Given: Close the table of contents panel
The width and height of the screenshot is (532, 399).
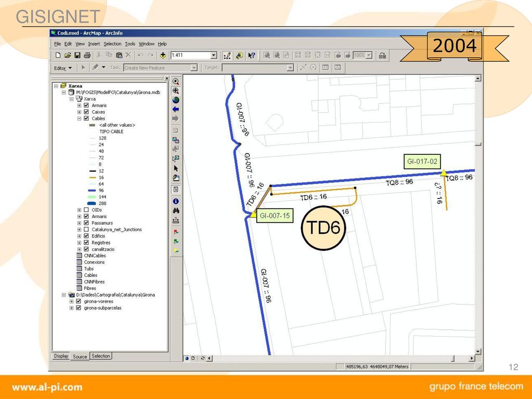Looking at the screenshot, I should point(167,78).
